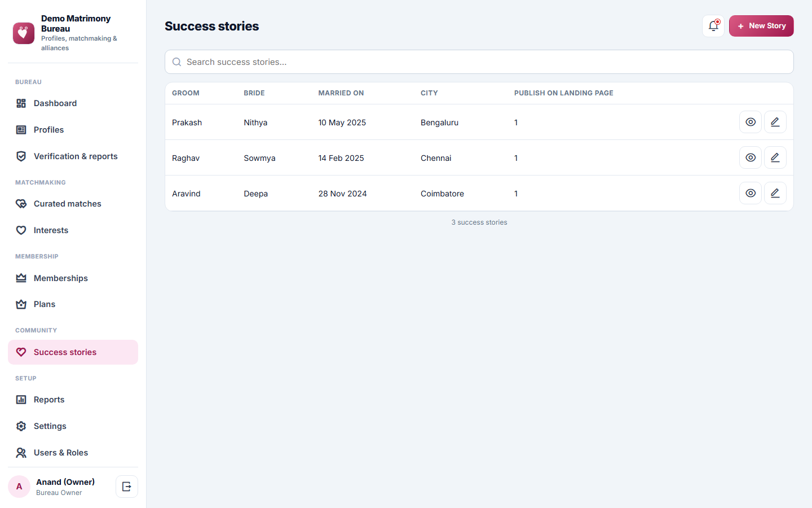The height and width of the screenshot is (508, 812).
Task: Click the Anand (Owner) name
Action: point(65,482)
